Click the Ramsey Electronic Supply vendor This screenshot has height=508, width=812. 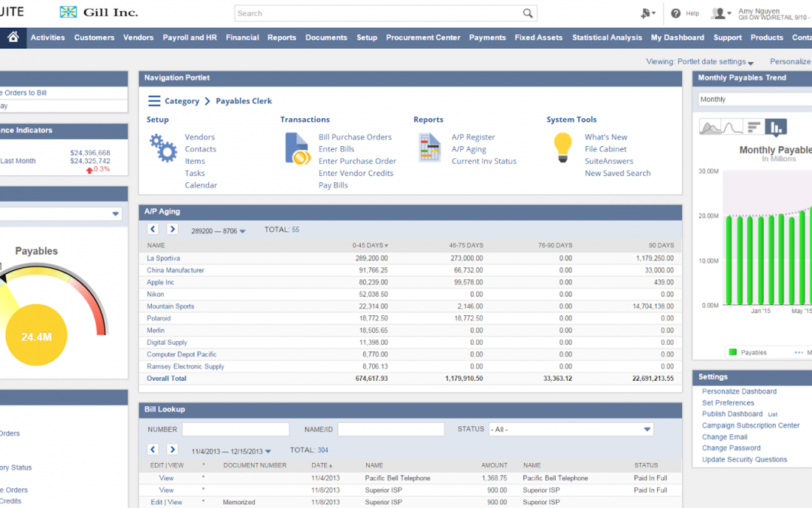[x=186, y=367]
